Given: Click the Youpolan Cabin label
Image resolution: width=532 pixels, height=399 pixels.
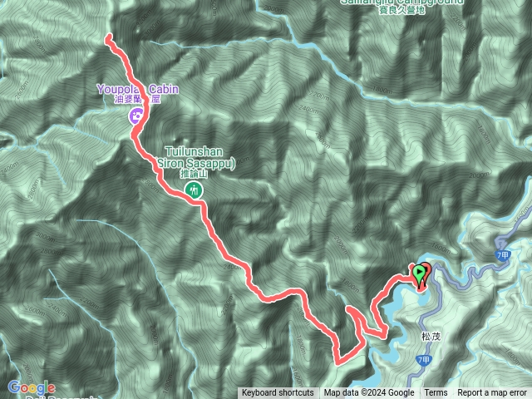Looking at the screenshot, I should tap(138, 89).
